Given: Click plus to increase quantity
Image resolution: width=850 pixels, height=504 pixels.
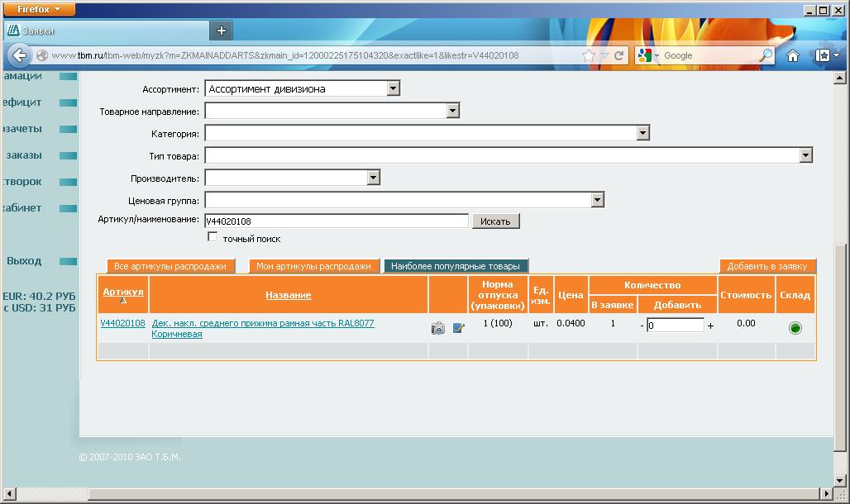Looking at the screenshot, I should (710, 326).
